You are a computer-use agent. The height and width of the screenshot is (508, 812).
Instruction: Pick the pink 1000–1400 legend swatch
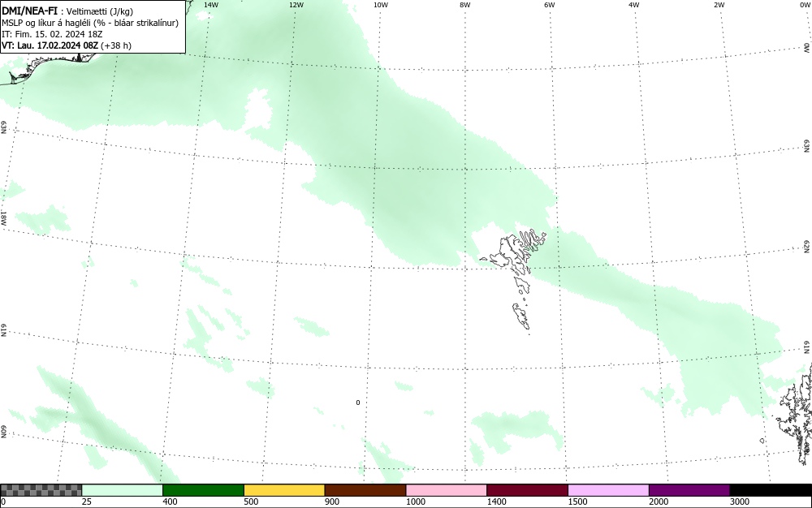[x=447, y=490]
